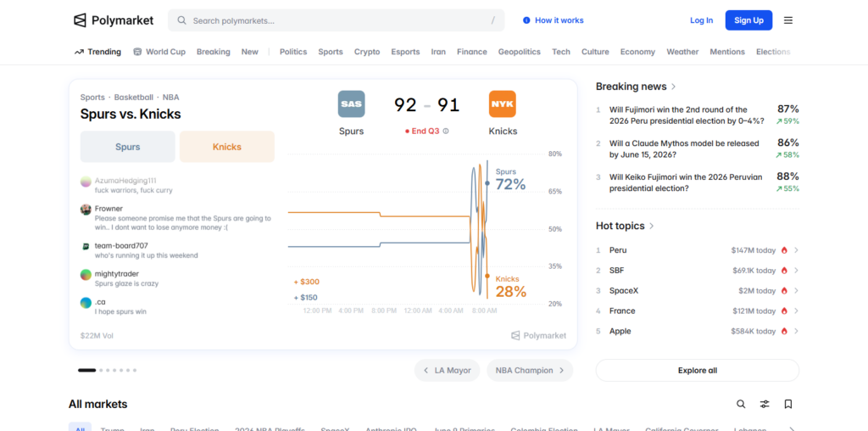Open the Spurs vs. Knicks market title

(x=131, y=115)
